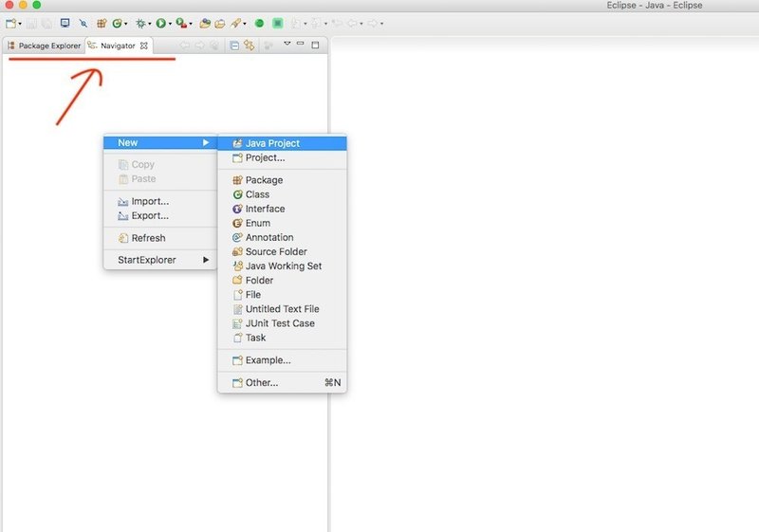
Task: Click the monitor-shaped console toolbar icon
Action: click(x=65, y=23)
